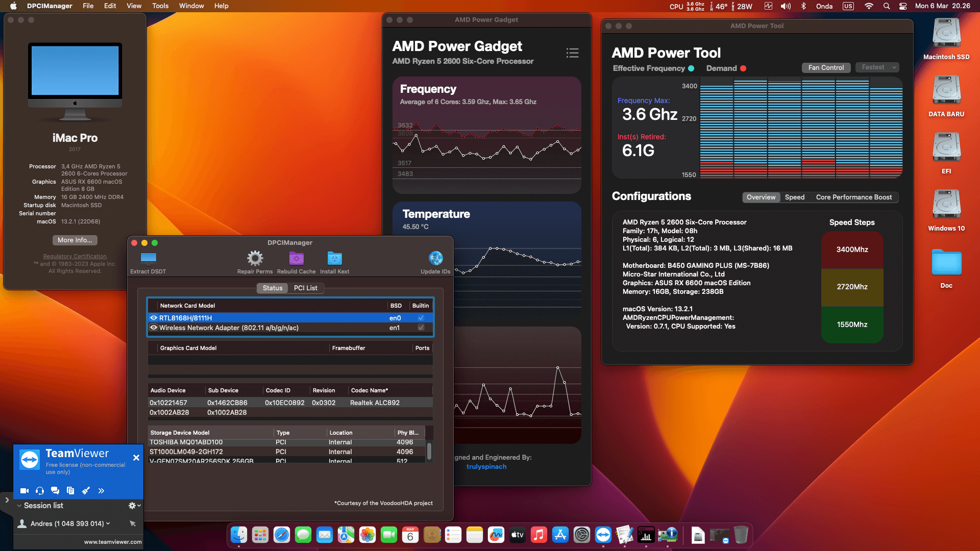Image resolution: width=980 pixels, height=551 pixels.
Task: Open www.teamviewer.com link
Action: pyautogui.click(x=113, y=542)
